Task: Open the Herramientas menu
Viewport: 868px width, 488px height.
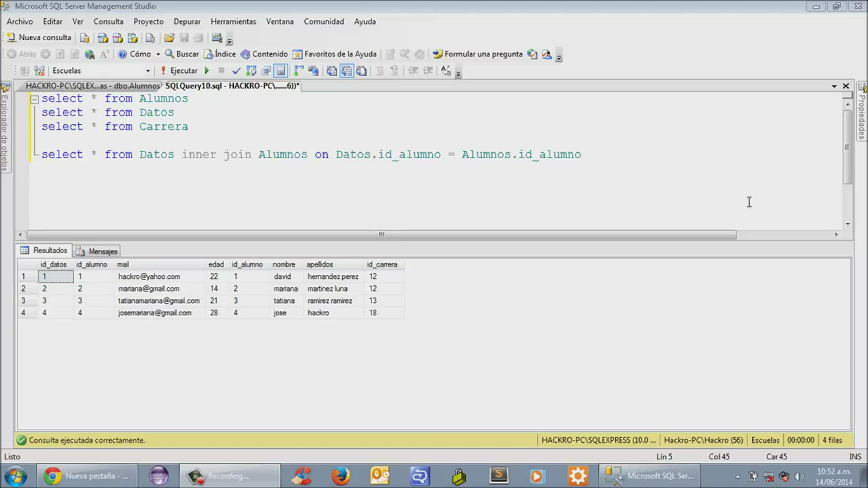Action: [x=233, y=21]
